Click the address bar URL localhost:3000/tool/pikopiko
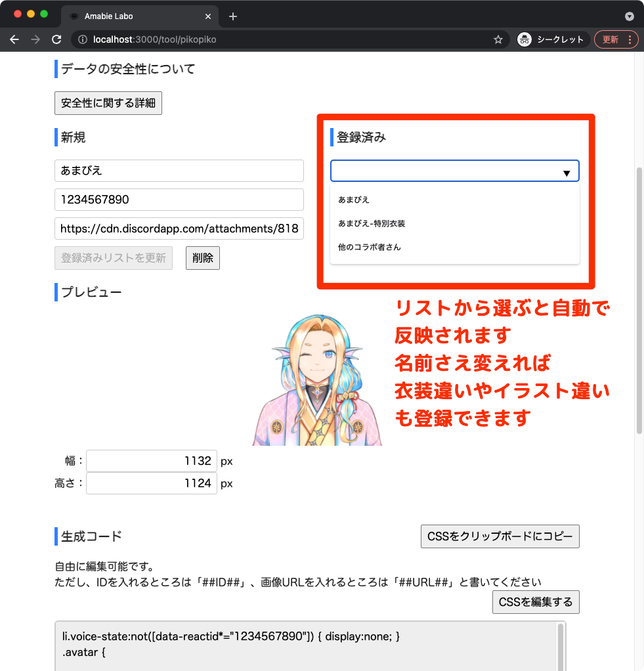This screenshot has height=671, width=644. point(154,39)
